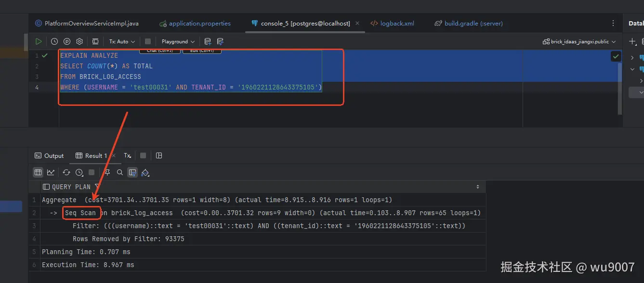
Task: Click the stop square in result toolbar
Action: click(92, 172)
